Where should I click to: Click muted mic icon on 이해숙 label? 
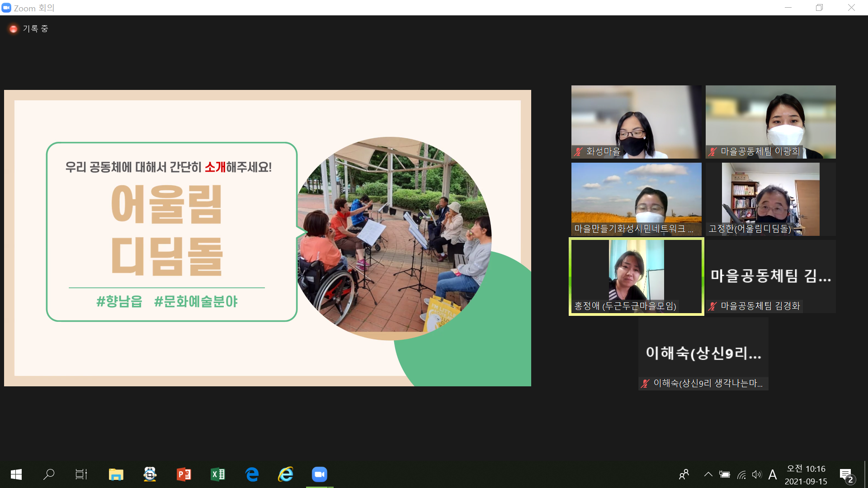pyautogui.click(x=645, y=384)
